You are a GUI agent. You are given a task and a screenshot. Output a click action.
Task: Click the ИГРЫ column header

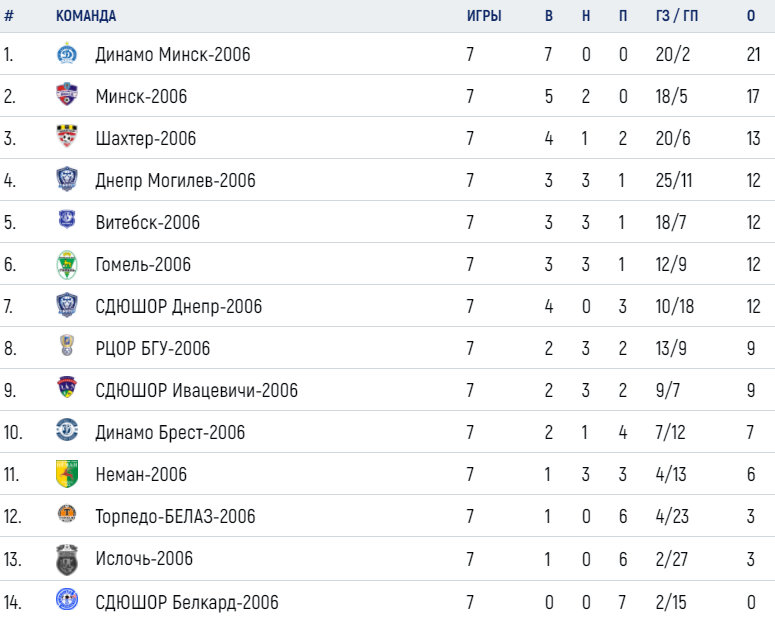pos(484,16)
